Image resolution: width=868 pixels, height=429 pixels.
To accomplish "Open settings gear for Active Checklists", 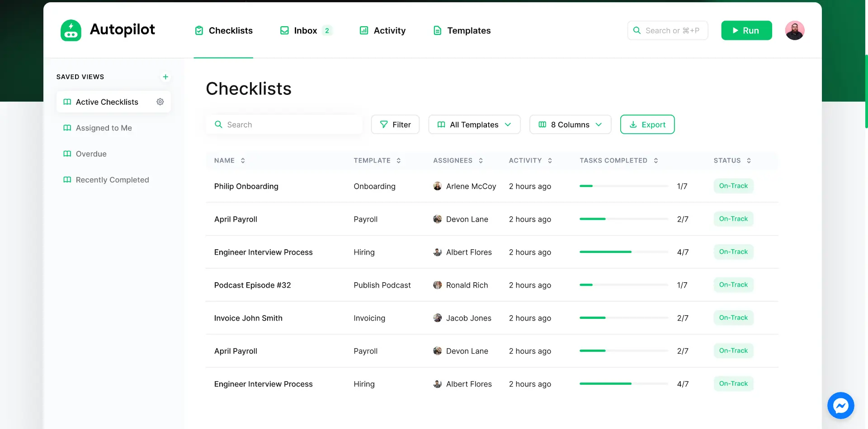I will tap(160, 102).
